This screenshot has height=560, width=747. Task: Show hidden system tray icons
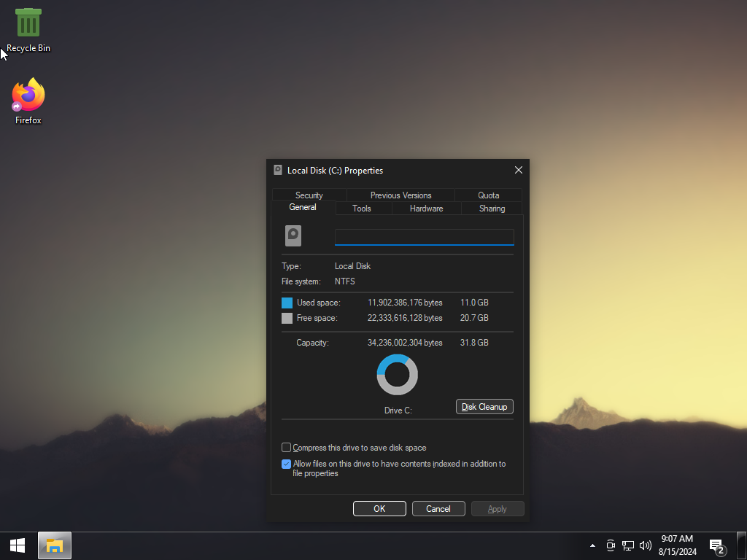click(x=592, y=545)
